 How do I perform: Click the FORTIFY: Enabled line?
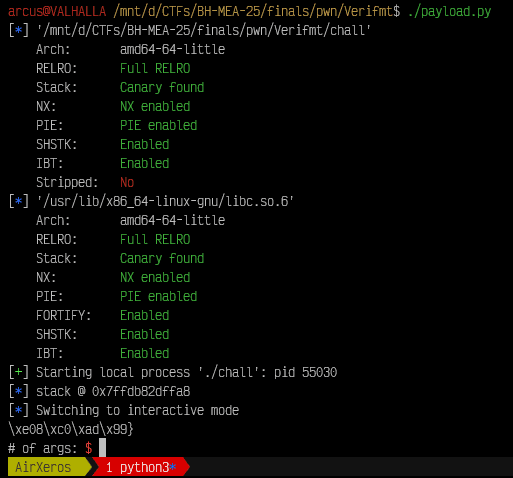[103, 316]
